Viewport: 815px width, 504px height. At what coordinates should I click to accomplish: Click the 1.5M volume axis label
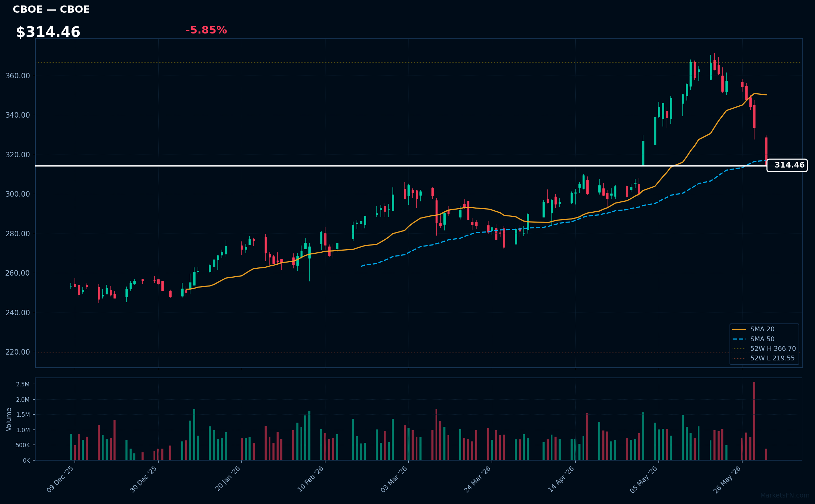pyautogui.click(x=23, y=415)
